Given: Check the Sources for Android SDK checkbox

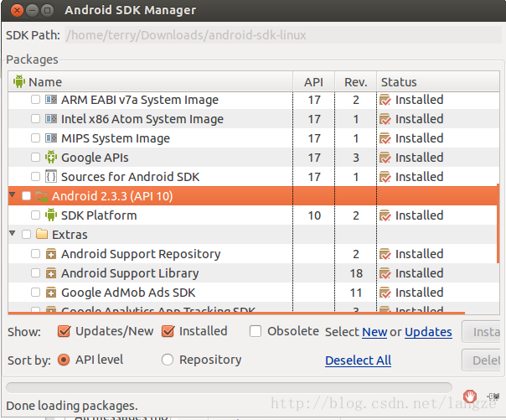Looking at the screenshot, I should click(35, 177).
